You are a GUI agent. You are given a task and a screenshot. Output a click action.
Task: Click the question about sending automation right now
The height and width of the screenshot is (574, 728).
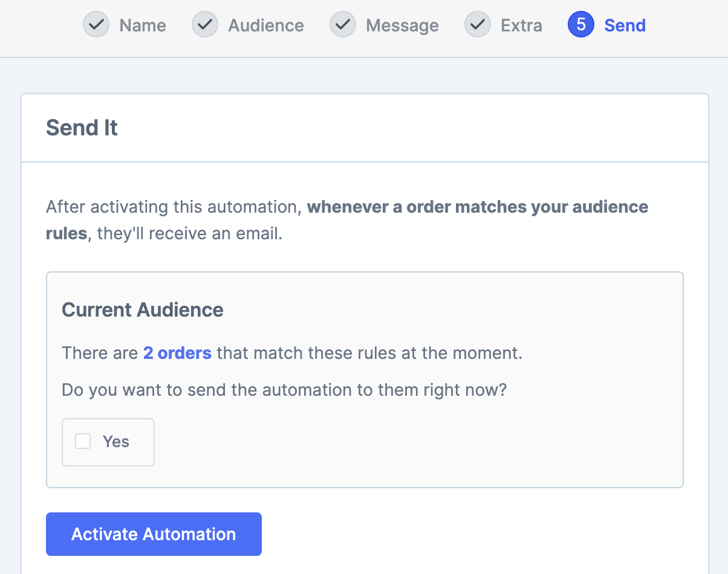pos(284,390)
